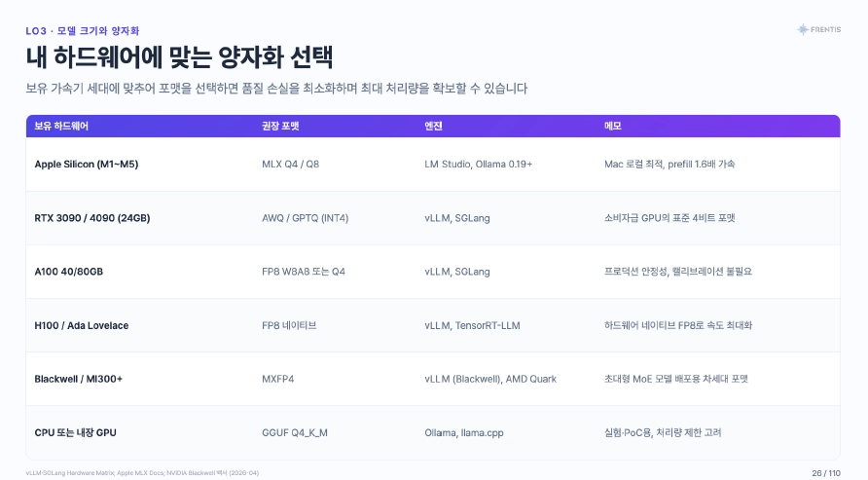Click the '프로덕션 안정성, 캘리브레이션 불필요' memo

click(x=678, y=272)
